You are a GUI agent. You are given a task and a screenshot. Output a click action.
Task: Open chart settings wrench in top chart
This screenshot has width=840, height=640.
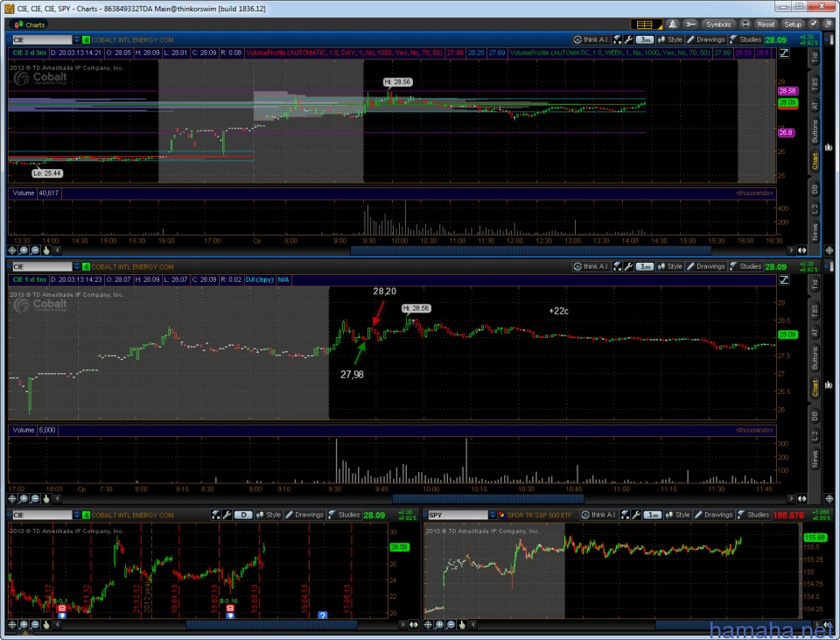point(628,39)
